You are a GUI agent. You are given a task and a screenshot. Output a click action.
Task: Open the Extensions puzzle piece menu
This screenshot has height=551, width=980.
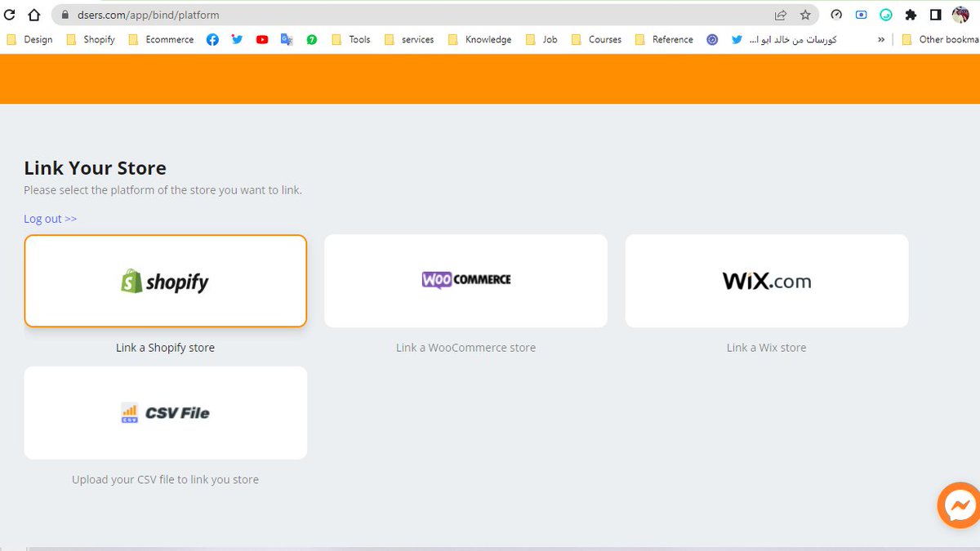pyautogui.click(x=911, y=15)
